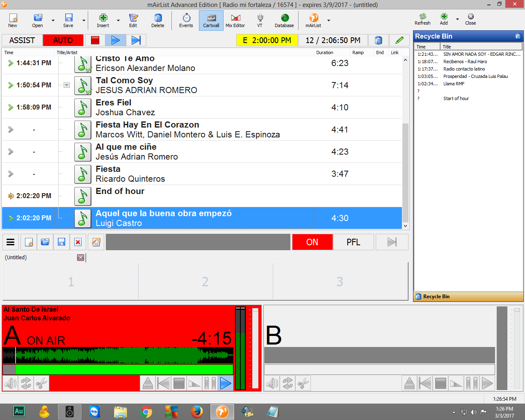The image size is (525, 420).
Task: Click cart slot 2
Action: [x=205, y=282]
